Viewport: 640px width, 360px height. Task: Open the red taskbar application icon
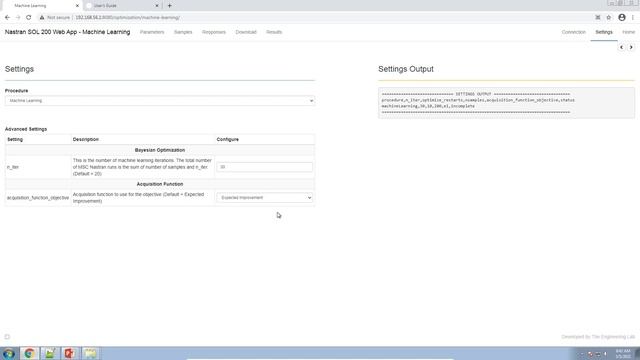coord(70,353)
